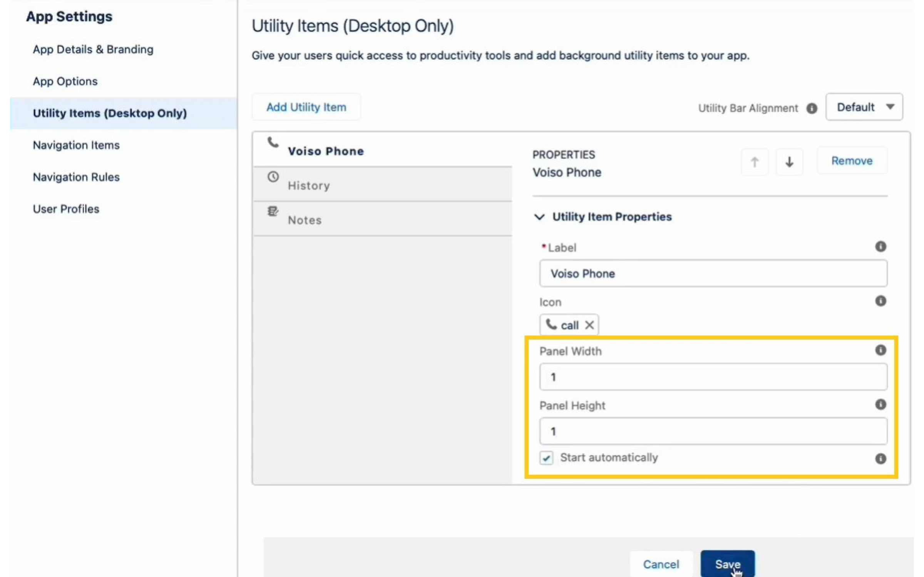
Task: Click the Voiso Phone call icon in list
Action: pyautogui.click(x=273, y=142)
